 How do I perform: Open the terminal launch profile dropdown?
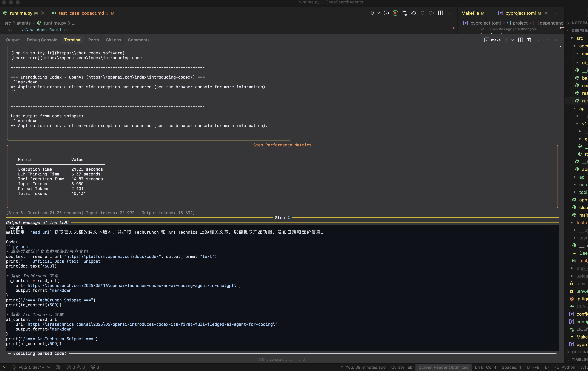pyautogui.click(x=512, y=40)
